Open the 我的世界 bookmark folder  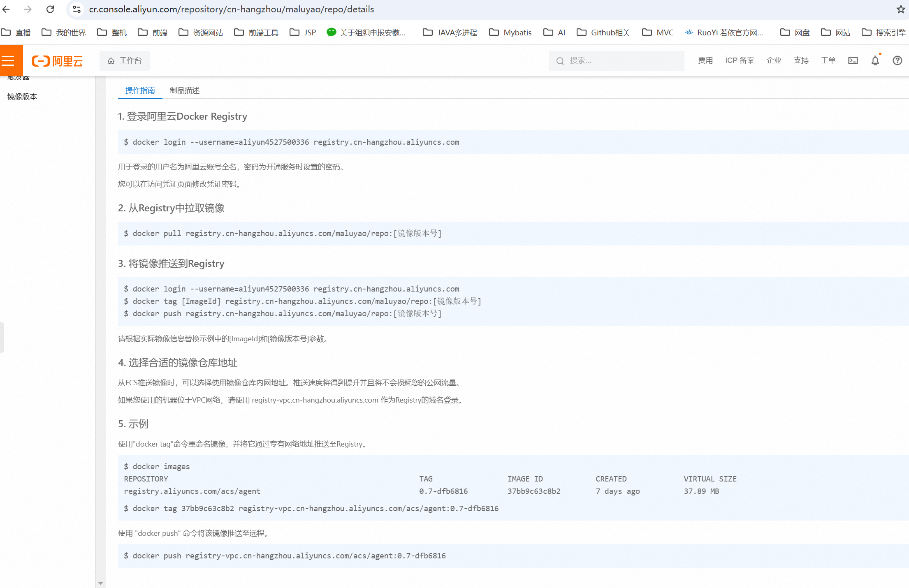click(x=64, y=32)
